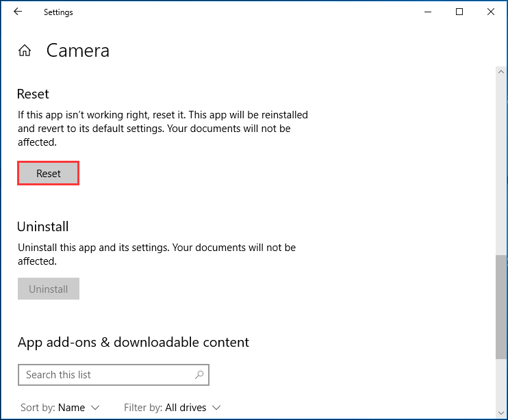Focus the Search this list field
This screenshot has width=508, height=420.
coord(114,375)
